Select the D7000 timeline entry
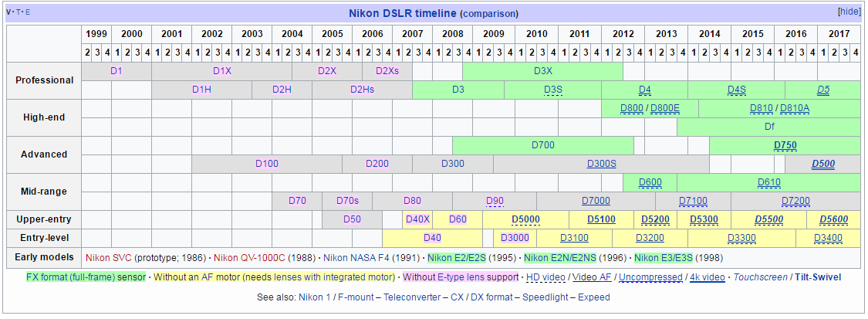This screenshot has width=868, height=319. point(595,201)
